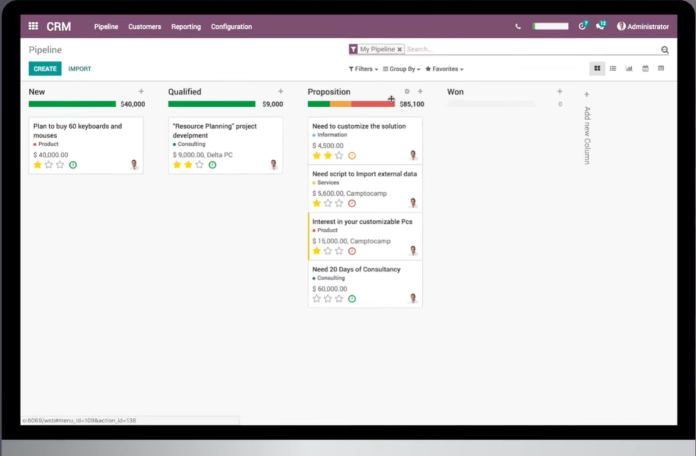The image size is (696, 456).
Task: Click the search magnifier icon
Action: (x=664, y=49)
